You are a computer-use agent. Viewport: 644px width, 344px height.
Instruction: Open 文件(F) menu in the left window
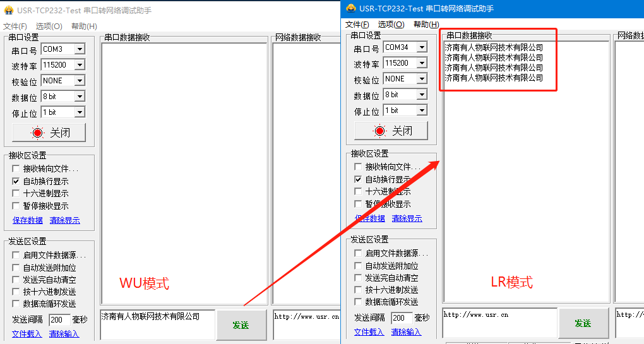15,27
